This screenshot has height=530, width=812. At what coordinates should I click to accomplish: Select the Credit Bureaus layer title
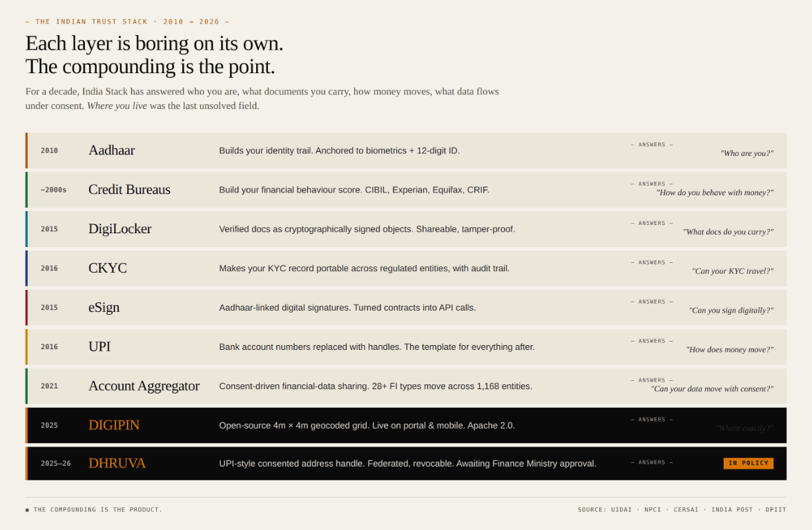tap(130, 189)
